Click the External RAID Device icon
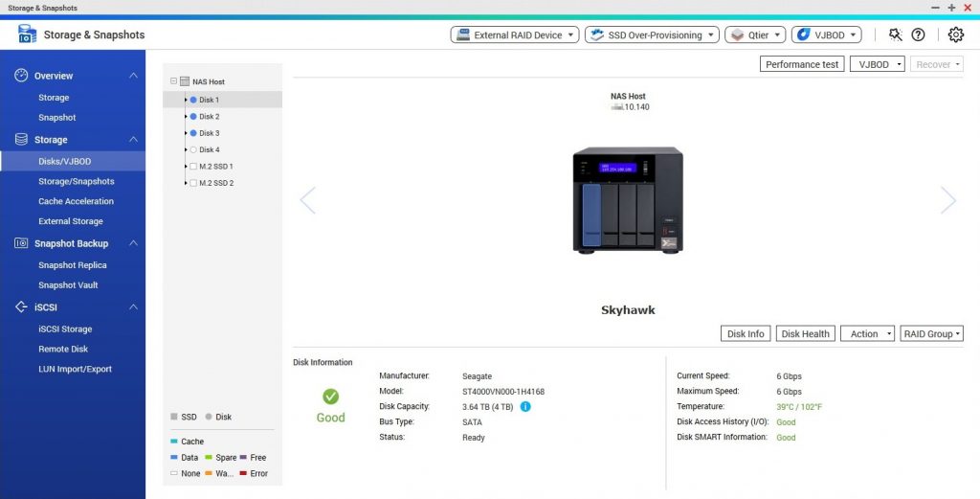The image size is (980, 499). [x=463, y=34]
